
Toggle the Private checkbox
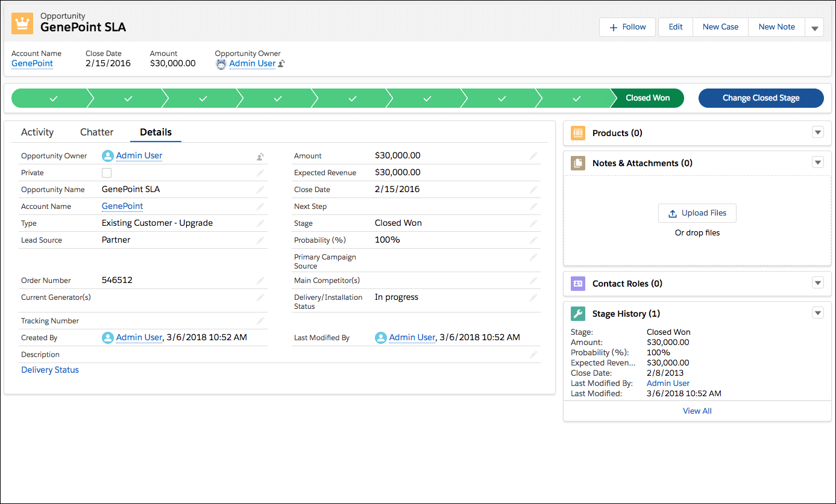pos(107,173)
